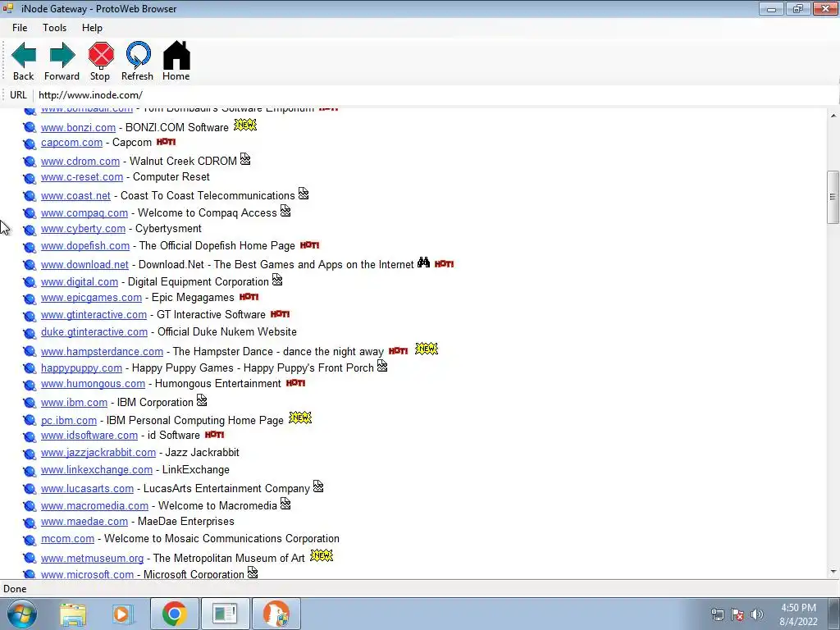The height and width of the screenshot is (630, 840).
Task: Open www.download.net link
Action: pyautogui.click(x=84, y=265)
